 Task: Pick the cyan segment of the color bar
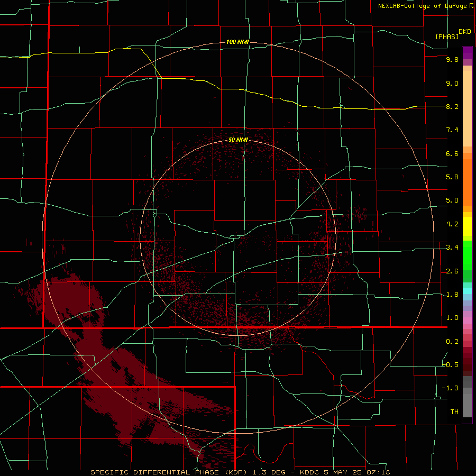pos(467,291)
